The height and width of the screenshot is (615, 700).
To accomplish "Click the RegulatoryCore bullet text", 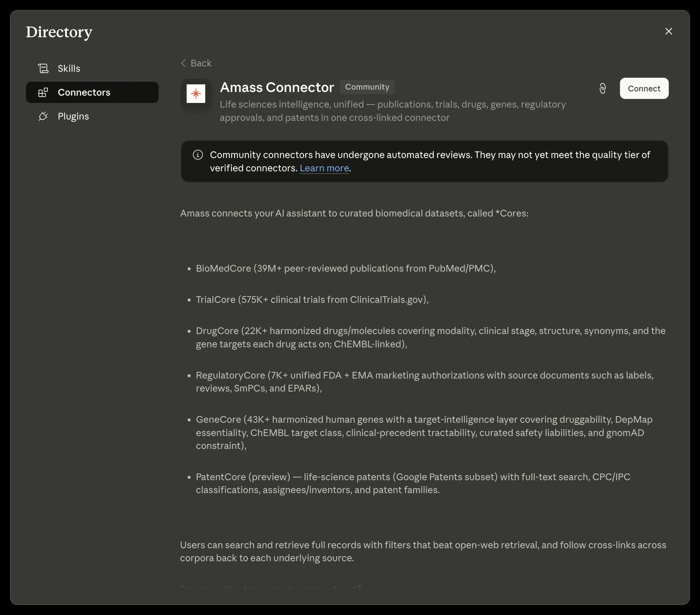I will pos(425,382).
